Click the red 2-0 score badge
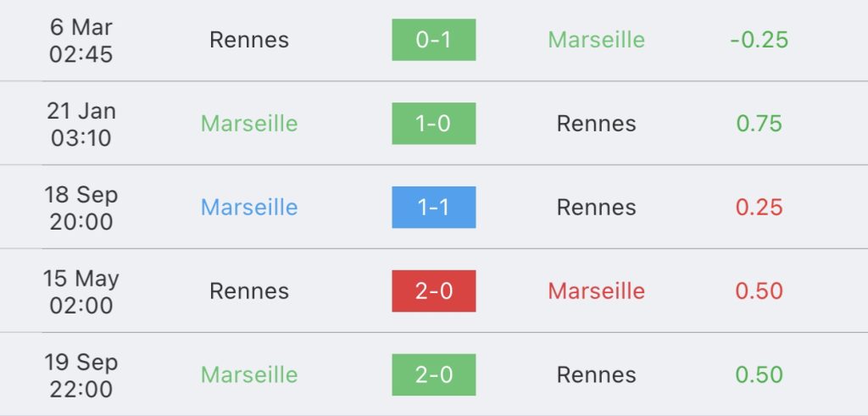868x416 pixels. (433, 291)
